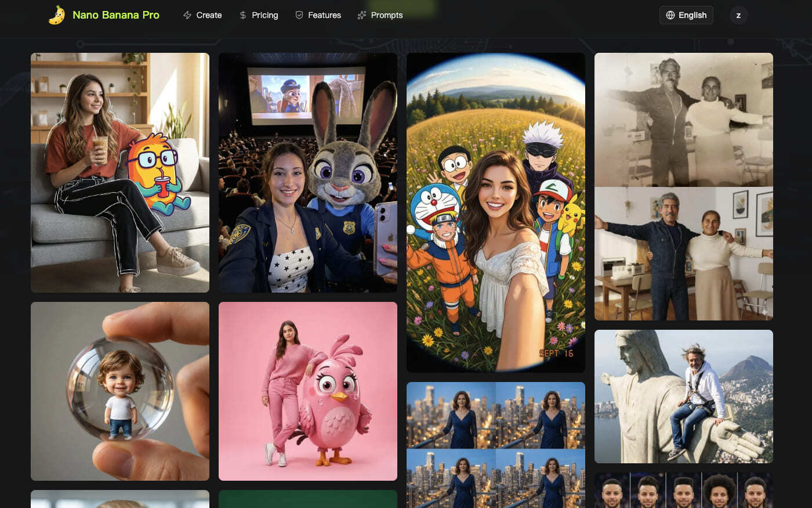
Task: View the pink bird character image
Action: (308, 391)
